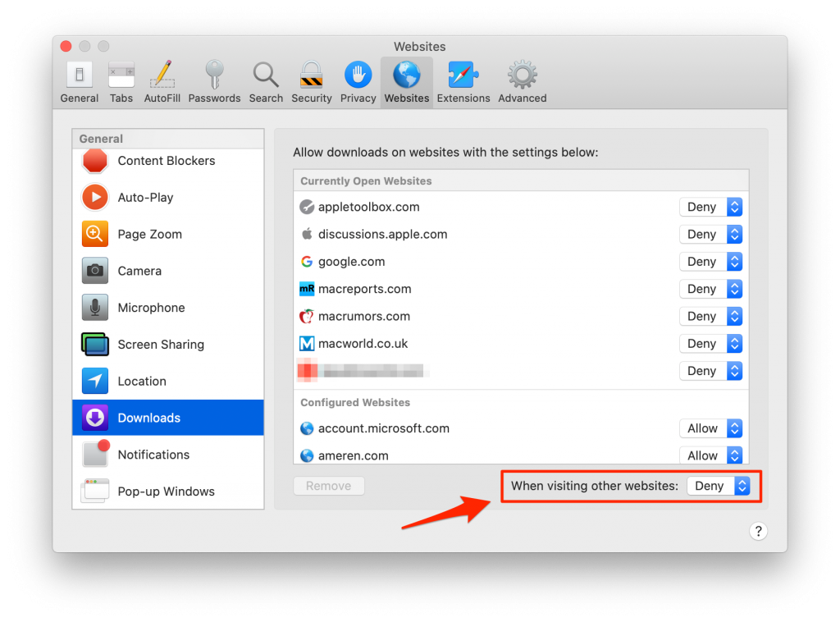The height and width of the screenshot is (622, 840).
Task: Open the 'When visiting other websites' dropdown
Action: pos(718,486)
